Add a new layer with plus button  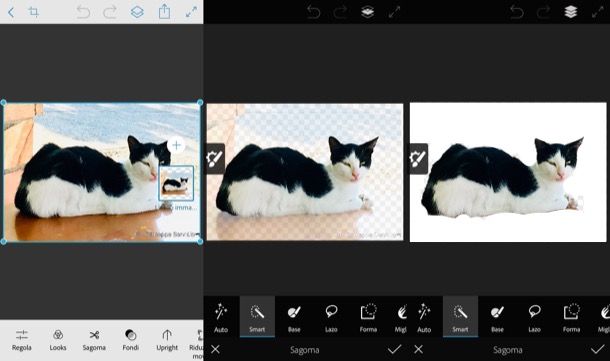(x=176, y=145)
